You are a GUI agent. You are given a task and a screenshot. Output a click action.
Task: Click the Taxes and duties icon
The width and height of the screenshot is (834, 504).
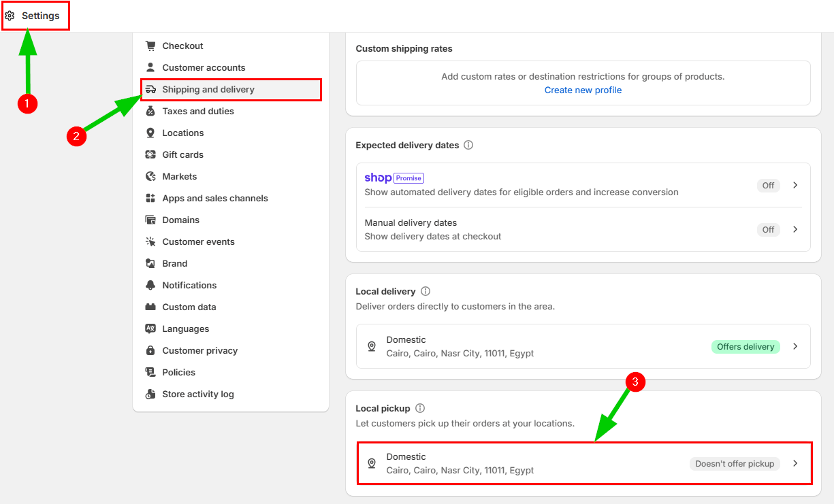[x=150, y=111]
